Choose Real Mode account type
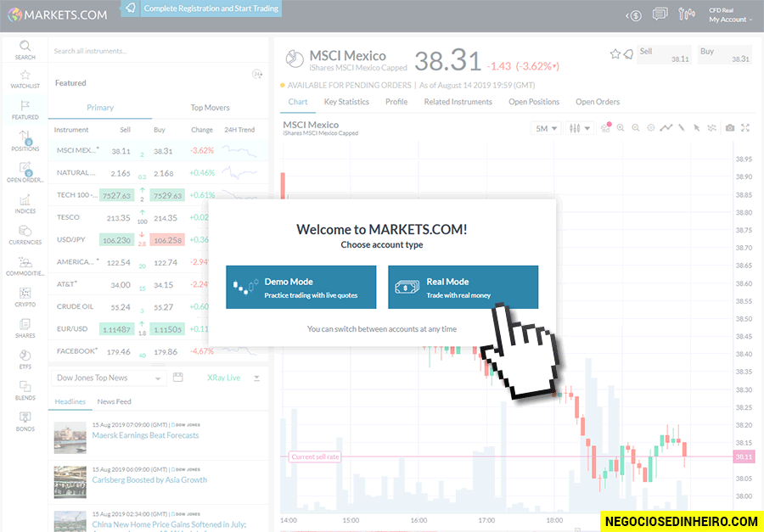The image size is (764, 532). (463, 287)
